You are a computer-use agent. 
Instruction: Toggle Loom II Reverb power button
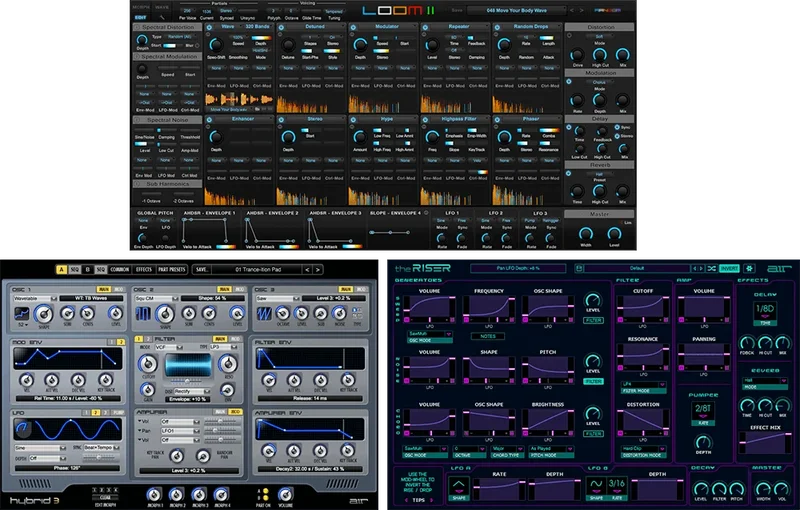pos(569,174)
